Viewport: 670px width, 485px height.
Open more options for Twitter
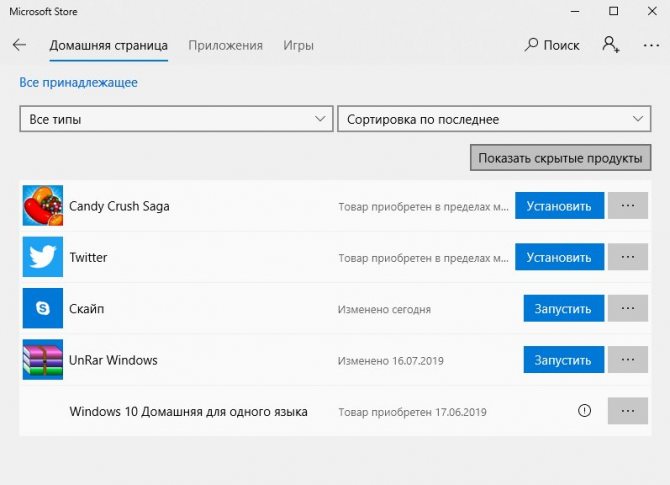point(628,257)
